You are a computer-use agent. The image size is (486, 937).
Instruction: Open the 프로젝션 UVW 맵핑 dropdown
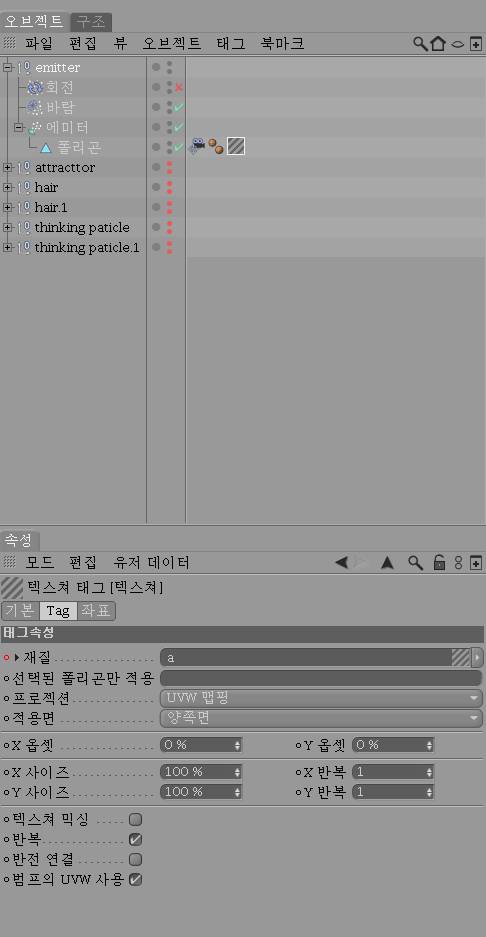point(321,698)
